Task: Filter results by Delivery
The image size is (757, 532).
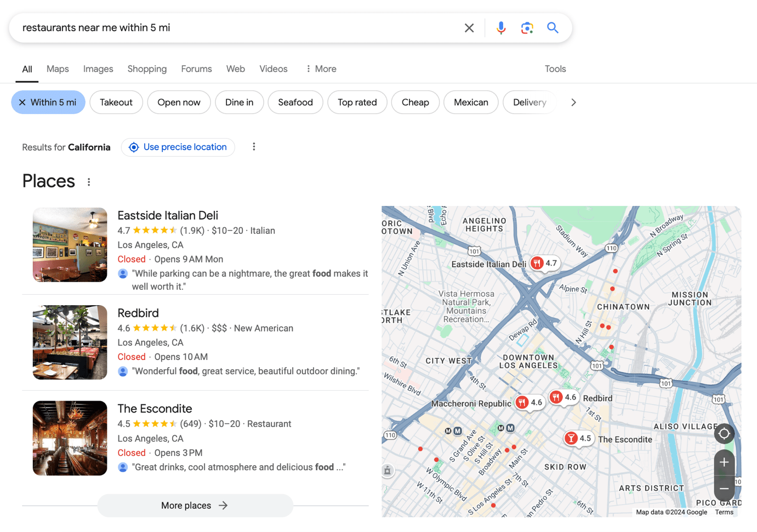Action: (530, 102)
